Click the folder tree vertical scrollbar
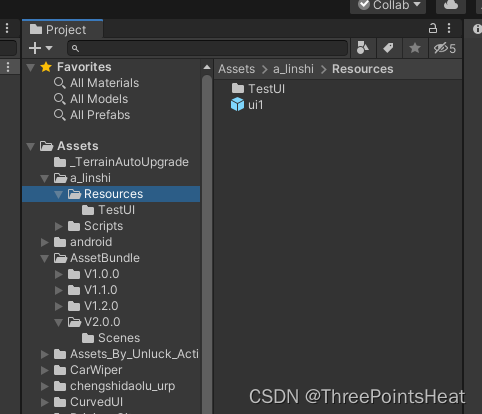The width and height of the screenshot is (482, 414). tap(207, 244)
